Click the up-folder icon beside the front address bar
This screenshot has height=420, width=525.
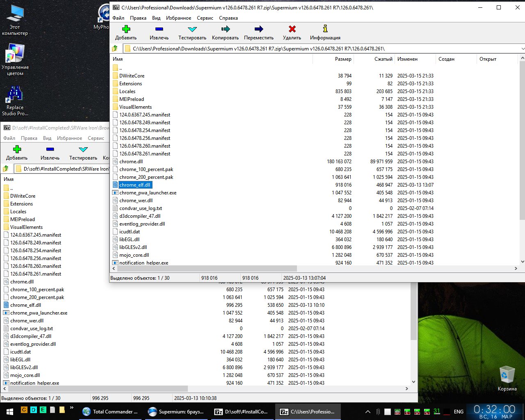(x=115, y=48)
